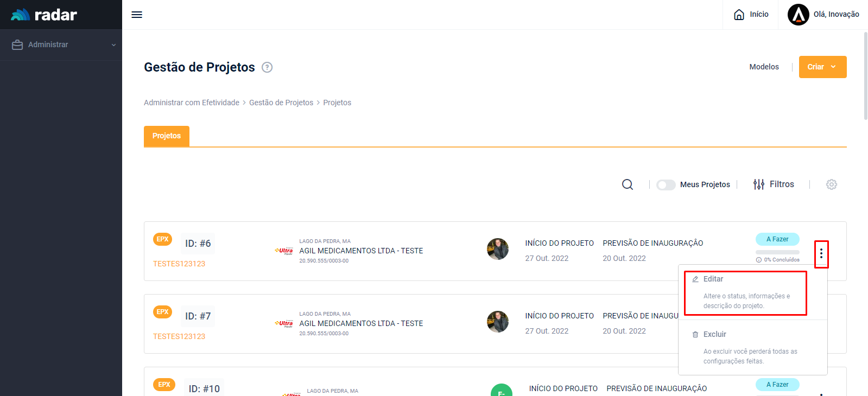
Task: Open the Modelos link
Action: pyautogui.click(x=764, y=67)
